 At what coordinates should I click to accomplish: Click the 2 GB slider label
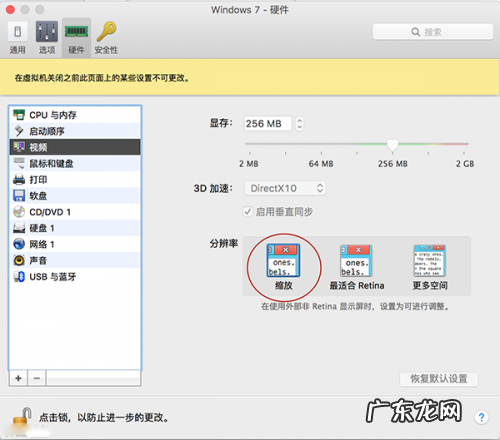465,164
